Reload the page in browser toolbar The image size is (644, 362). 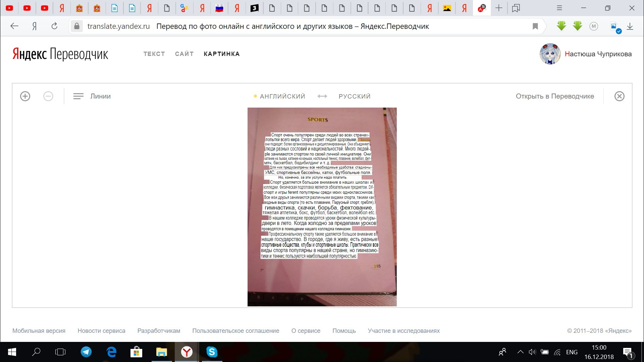pos(54,26)
